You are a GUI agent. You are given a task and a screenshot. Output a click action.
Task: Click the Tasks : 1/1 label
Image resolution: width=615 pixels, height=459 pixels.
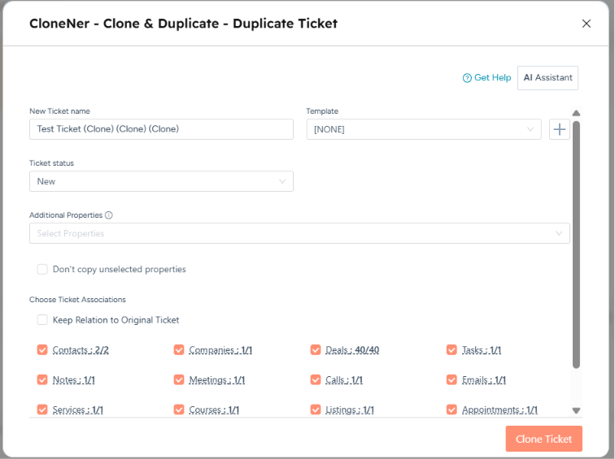[481, 350]
